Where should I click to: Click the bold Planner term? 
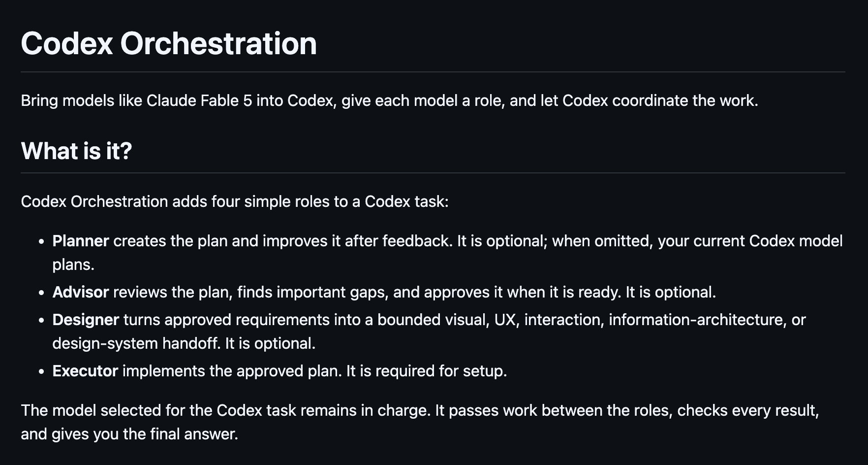click(81, 241)
